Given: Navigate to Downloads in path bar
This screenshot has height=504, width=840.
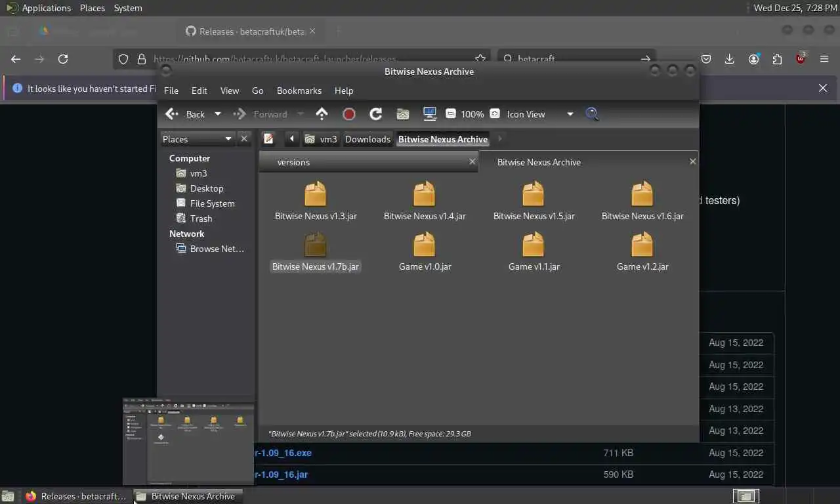Looking at the screenshot, I should pyautogui.click(x=367, y=139).
